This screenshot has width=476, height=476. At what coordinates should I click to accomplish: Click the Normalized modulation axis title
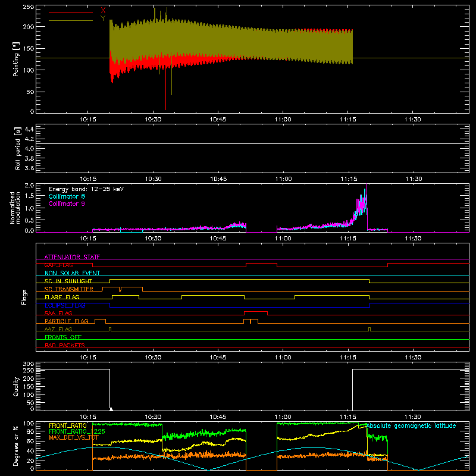coord(15,208)
